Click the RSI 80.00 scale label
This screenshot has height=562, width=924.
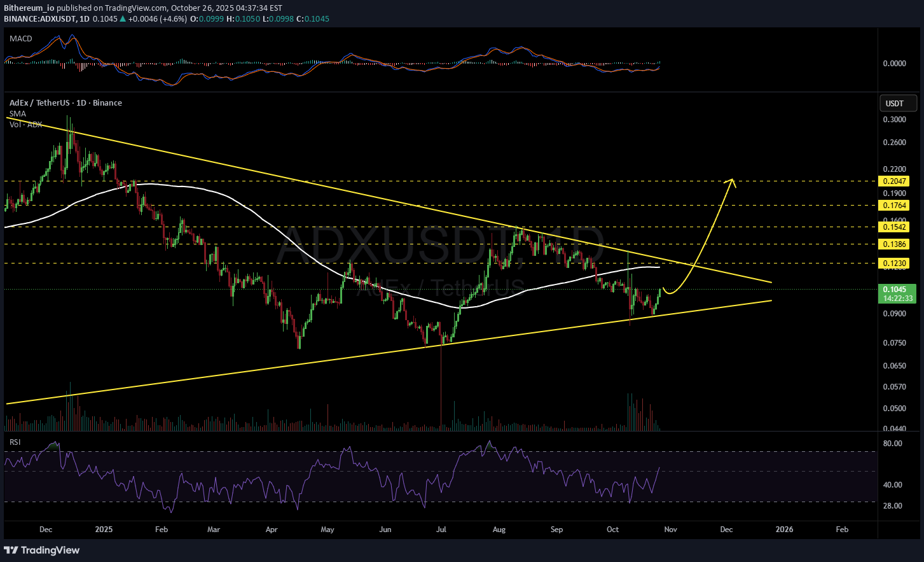[x=893, y=444]
